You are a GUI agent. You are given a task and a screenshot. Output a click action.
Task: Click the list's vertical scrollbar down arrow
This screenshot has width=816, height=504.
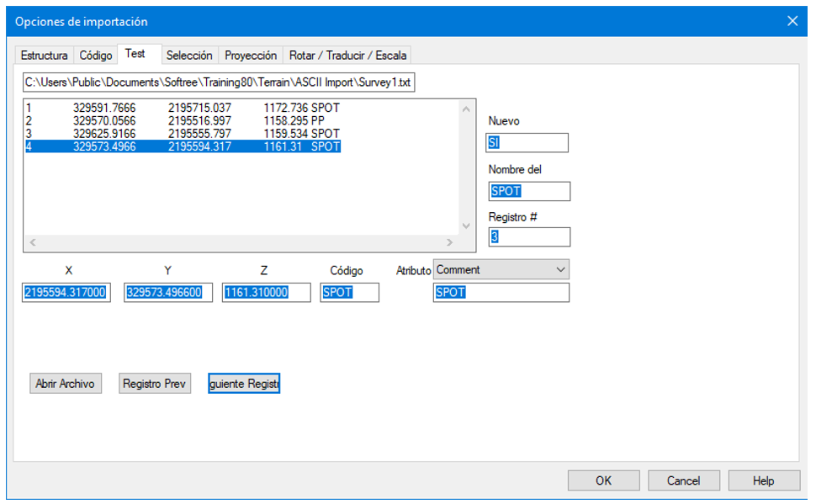pos(466,225)
